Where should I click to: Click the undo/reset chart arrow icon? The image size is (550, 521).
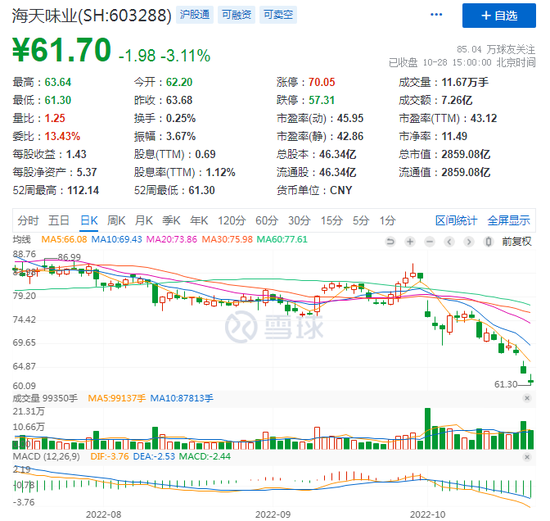390,242
